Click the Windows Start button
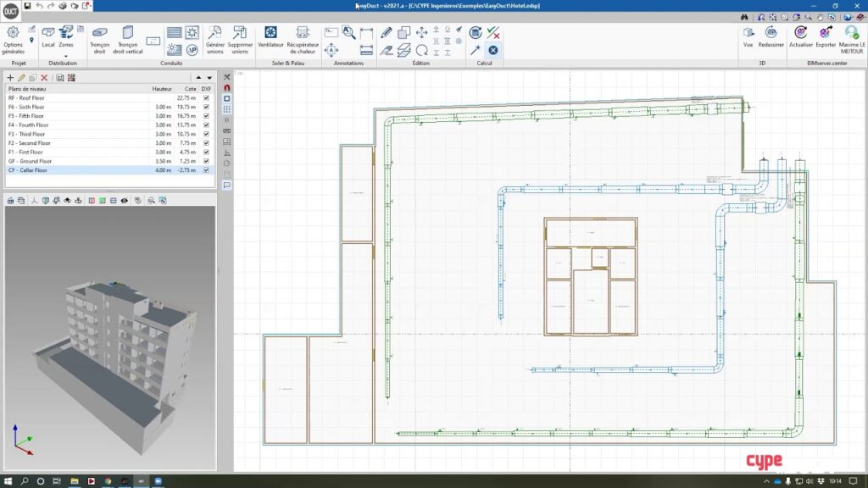Viewport: 868px width, 488px height. [x=8, y=481]
